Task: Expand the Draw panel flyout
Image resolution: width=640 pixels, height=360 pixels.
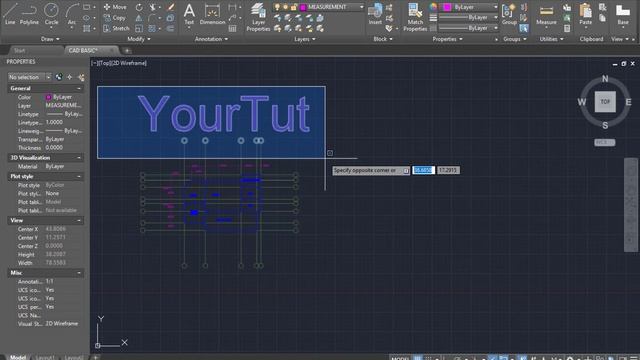Action: (x=50, y=39)
